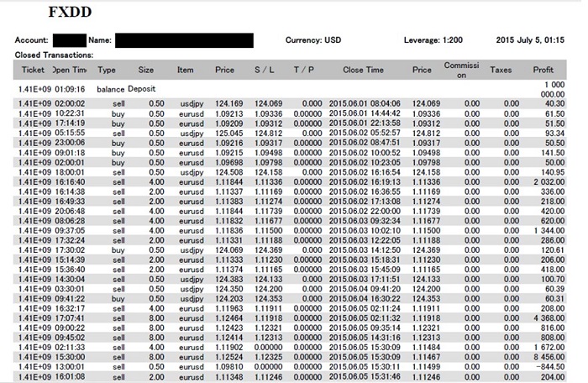
Task: Click the FXDD heading
Action: click(70, 13)
